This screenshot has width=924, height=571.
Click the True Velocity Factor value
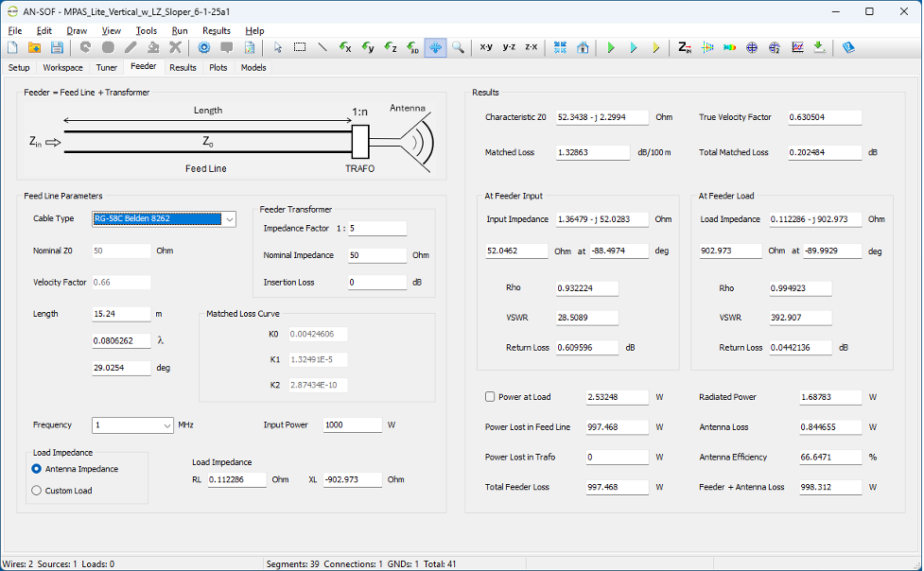[x=825, y=118]
